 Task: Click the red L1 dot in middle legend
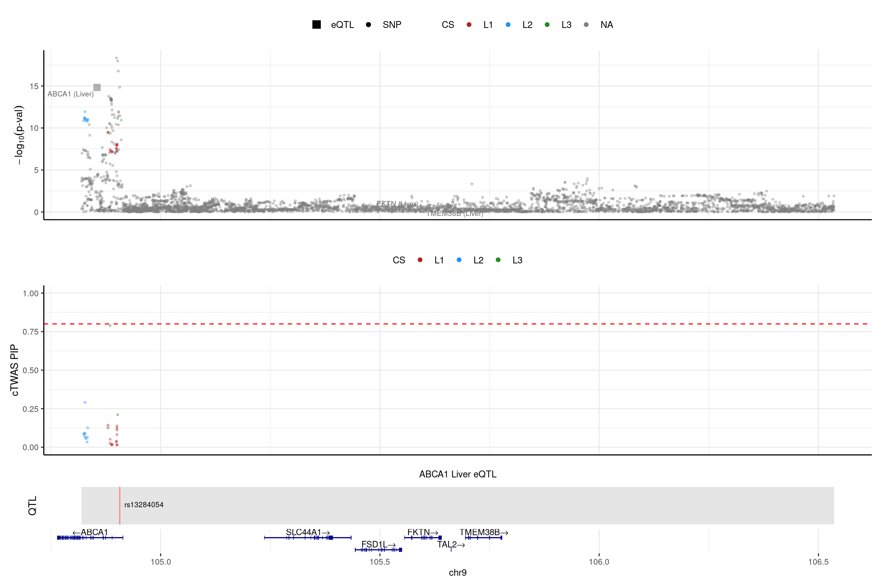click(x=420, y=260)
